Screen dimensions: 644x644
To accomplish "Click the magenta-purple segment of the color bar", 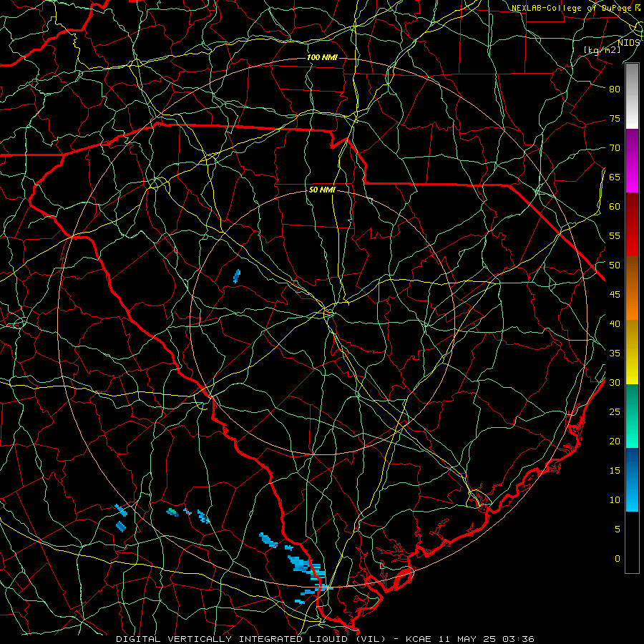I will (632, 160).
